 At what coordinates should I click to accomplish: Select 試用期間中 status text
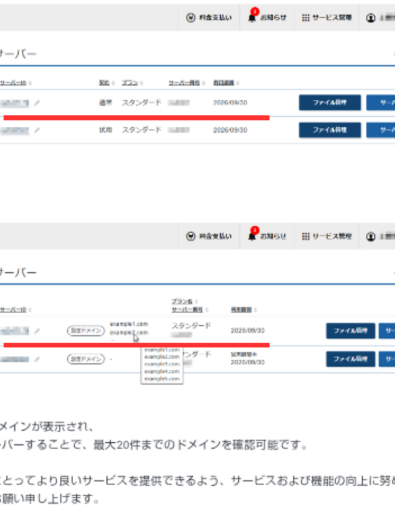pos(244,354)
